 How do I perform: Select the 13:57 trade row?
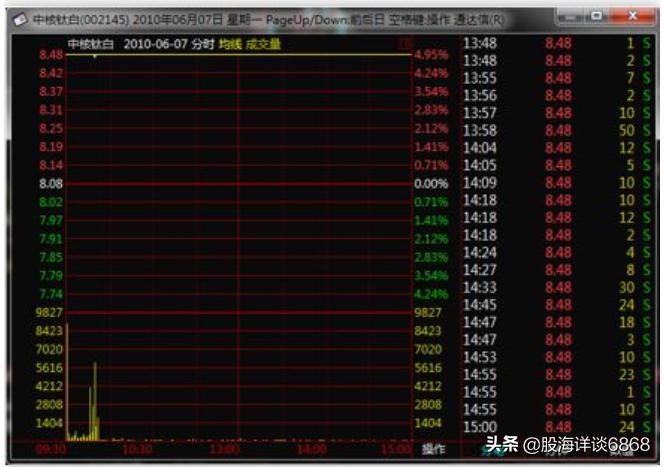pos(556,113)
